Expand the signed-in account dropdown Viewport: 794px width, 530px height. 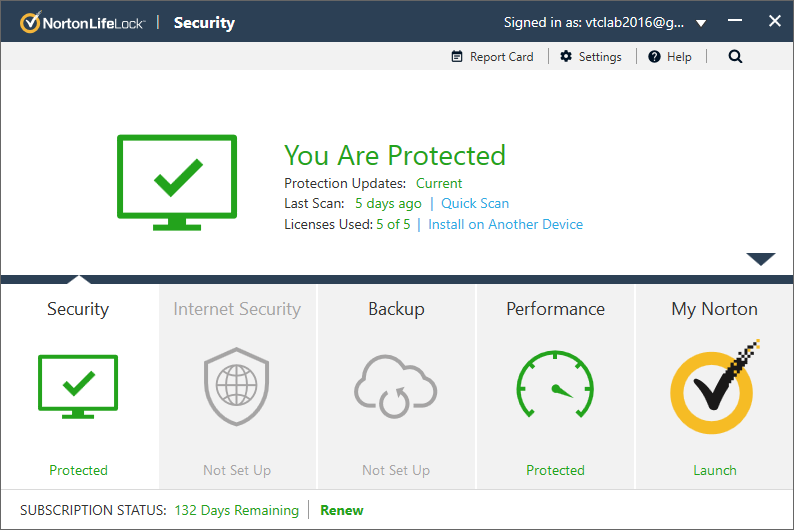pyautogui.click(x=701, y=23)
